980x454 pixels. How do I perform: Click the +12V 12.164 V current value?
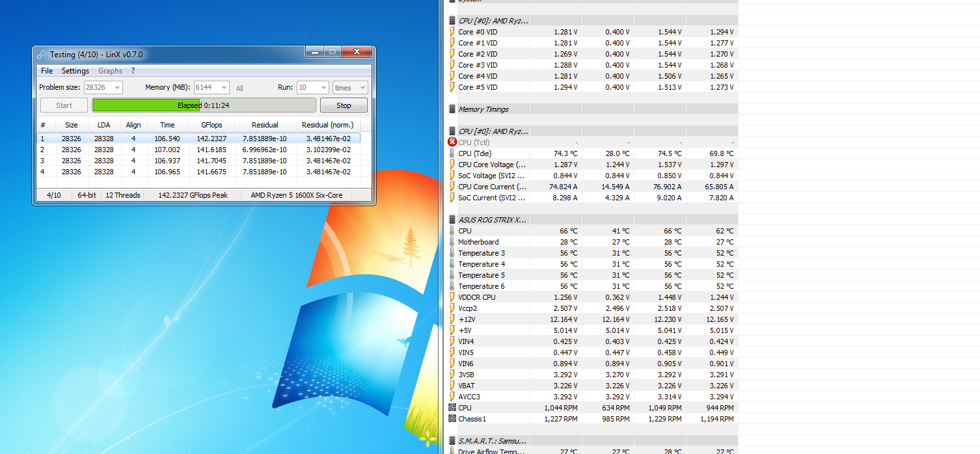[x=563, y=319]
